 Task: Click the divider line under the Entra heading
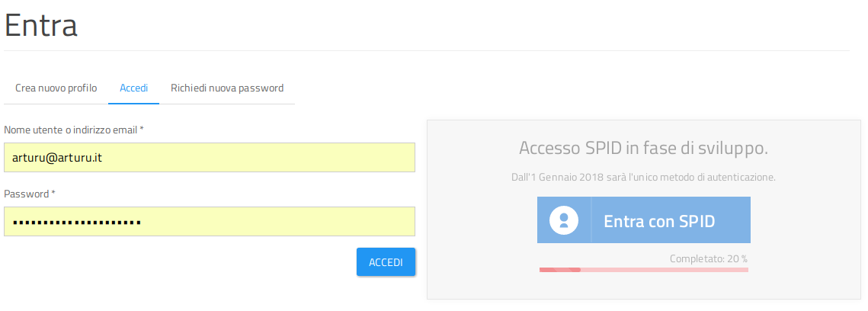tap(427, 51)
